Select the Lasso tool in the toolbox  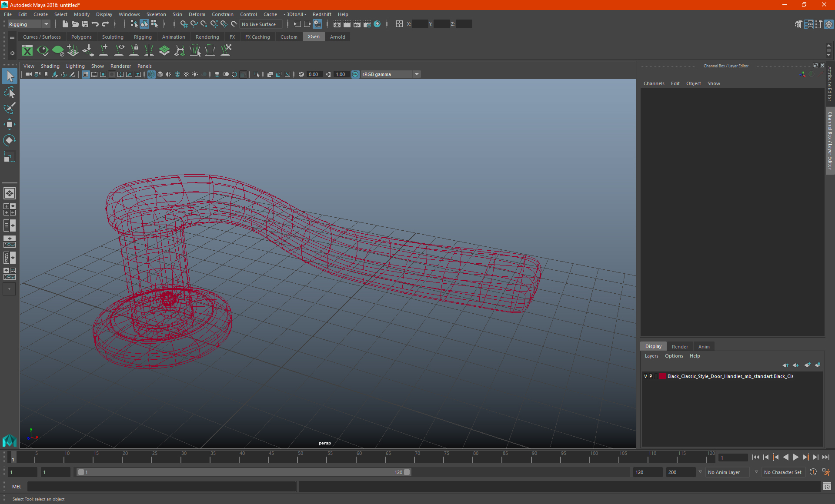[x=9, y=93]
